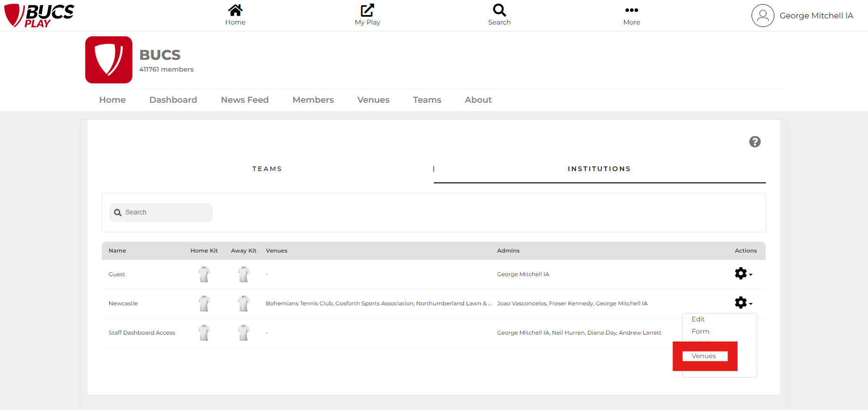Click the 411761 members count
This screenshot has width=868, height=410.
tap(166, 69)
